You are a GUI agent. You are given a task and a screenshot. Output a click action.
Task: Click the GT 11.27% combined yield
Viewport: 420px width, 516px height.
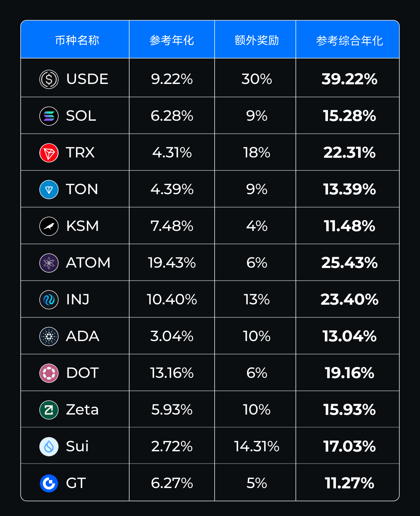tap(349, 483)
